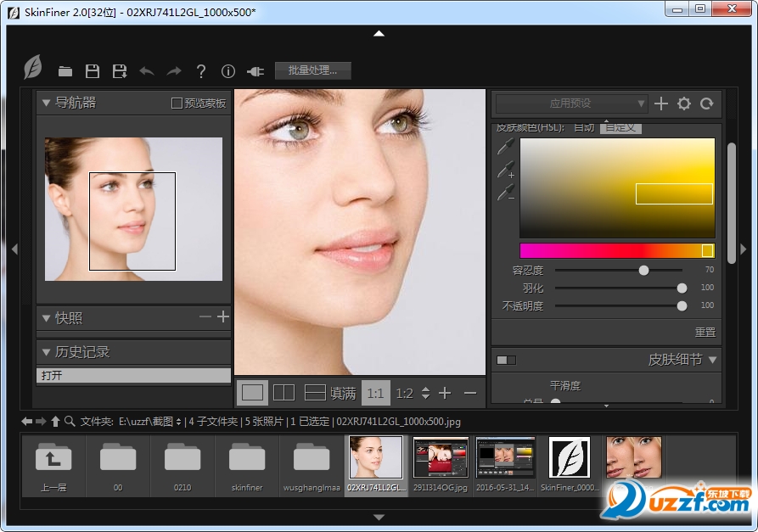Image resolution: width=758 pixels, height=532 pixels.
Task: Open the E:\uzzf\截图 folder path dropdown
Action: pos(150,422)
